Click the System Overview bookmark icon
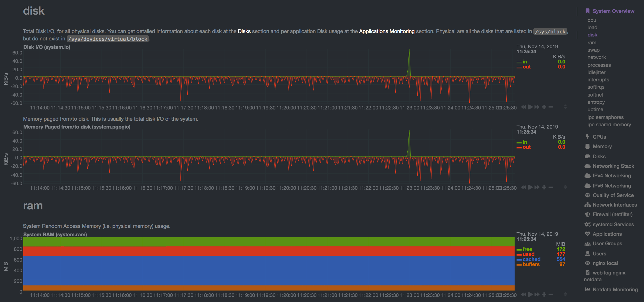This screenshot has width=644, height=302. click(588, 11)
